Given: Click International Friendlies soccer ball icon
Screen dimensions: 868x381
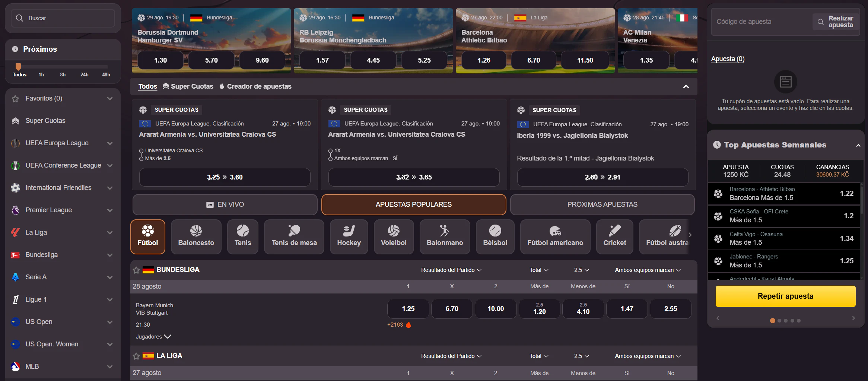Looking at the screenshot, I should pos(15,188).
